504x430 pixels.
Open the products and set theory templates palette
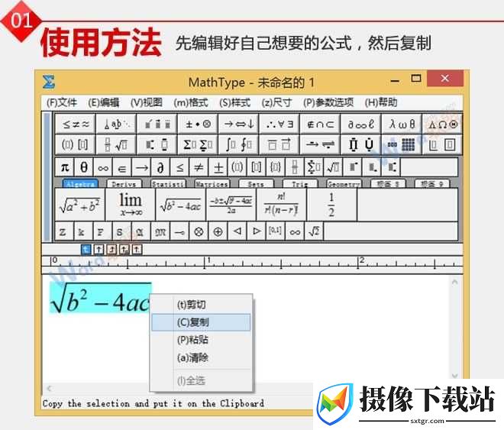(x=361, y=144)
